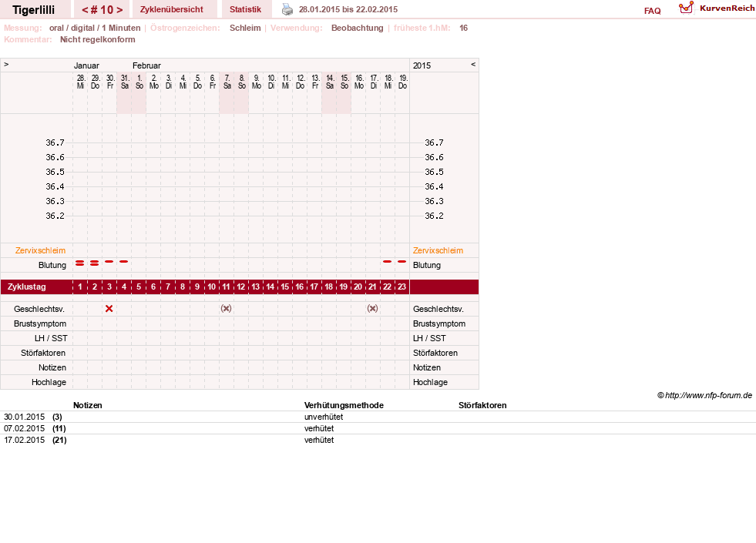Collapse chart with the < arrow beside 2015
Image resolution: width=756 pixels, height=543 pixels.
[473, 64]
